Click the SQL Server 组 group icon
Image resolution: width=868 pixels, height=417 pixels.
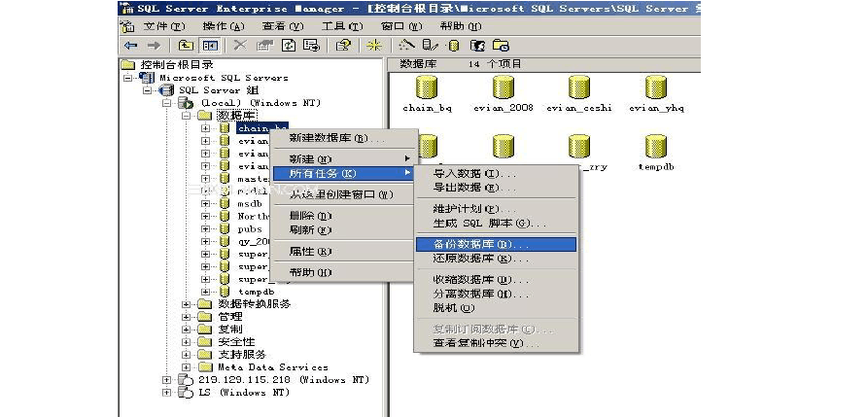(165, 90)
